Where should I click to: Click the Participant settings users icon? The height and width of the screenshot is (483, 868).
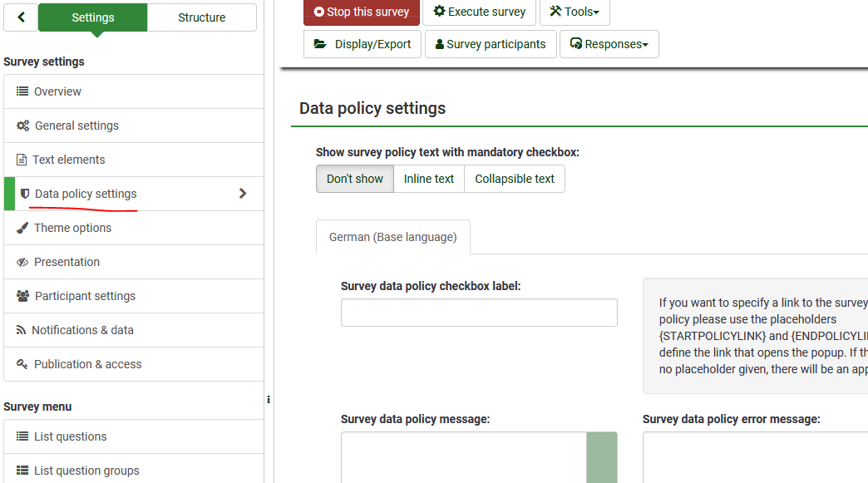pyautogui.click(x=23, y=296)
